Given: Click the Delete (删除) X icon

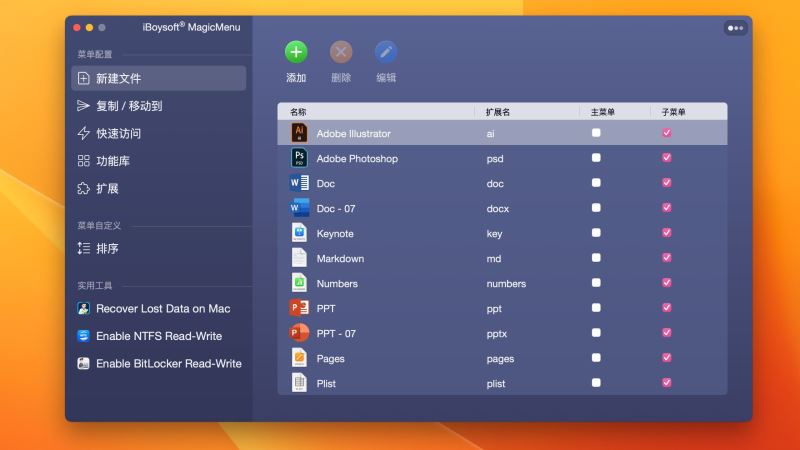Looking at the screenshot, I should point(341,52).
